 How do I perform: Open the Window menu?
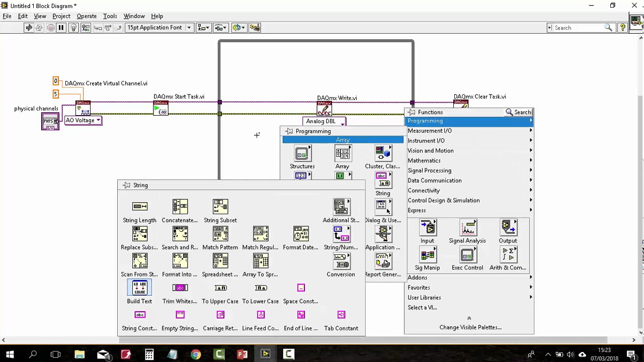[x=134, y=16]
